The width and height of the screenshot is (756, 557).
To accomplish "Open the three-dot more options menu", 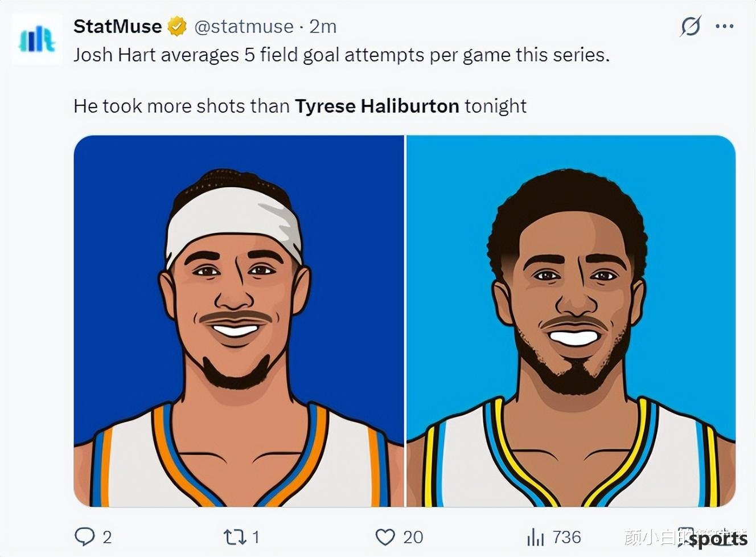I will click(x=724, y=26).
